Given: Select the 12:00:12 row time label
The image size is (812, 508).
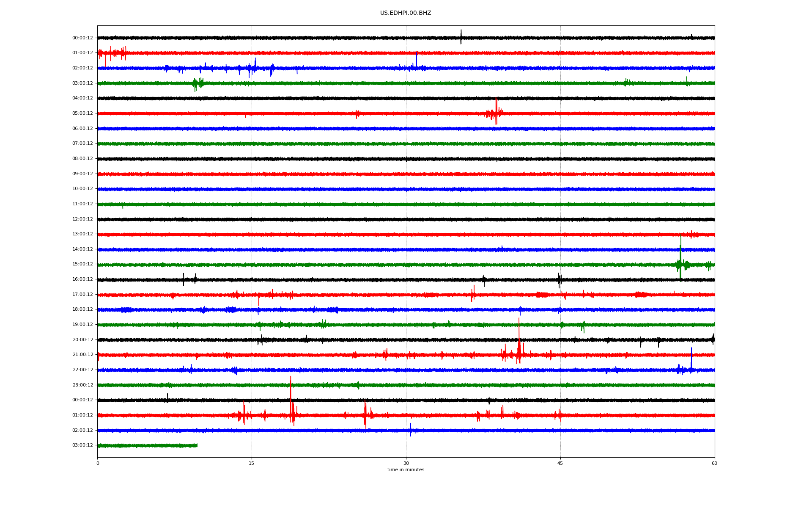Looking at the screenshot, I should pos(82,219).
